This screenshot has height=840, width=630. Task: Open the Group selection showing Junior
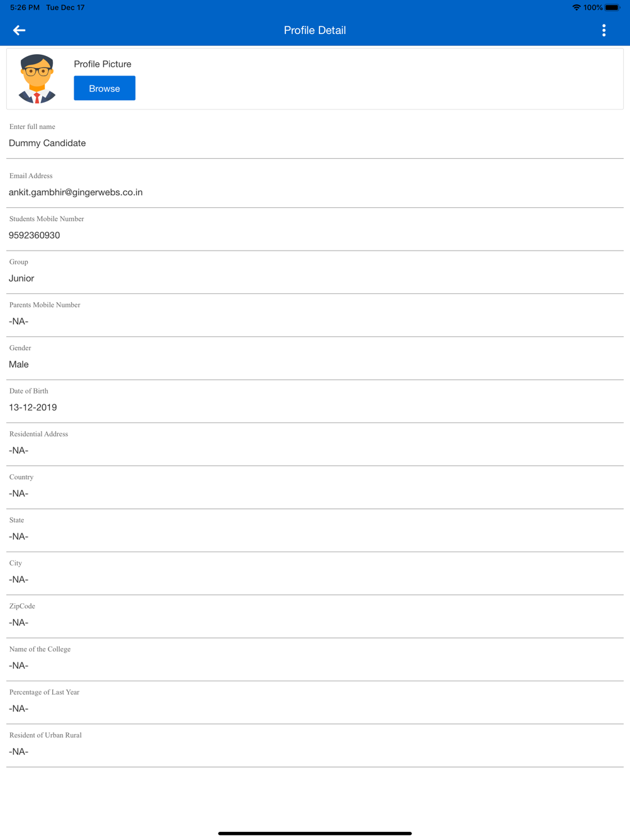(314, 278)
